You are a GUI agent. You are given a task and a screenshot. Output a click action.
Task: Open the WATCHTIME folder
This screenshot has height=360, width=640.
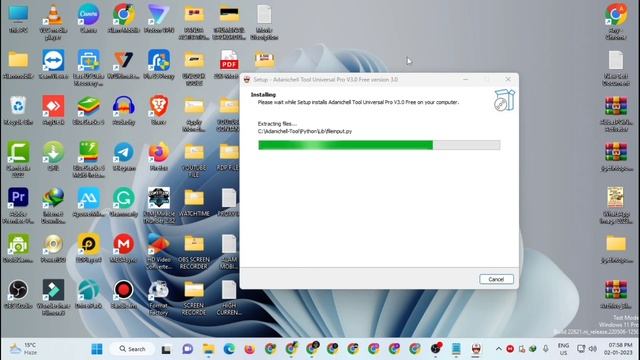pyautogui.click(x=194, y=202)
